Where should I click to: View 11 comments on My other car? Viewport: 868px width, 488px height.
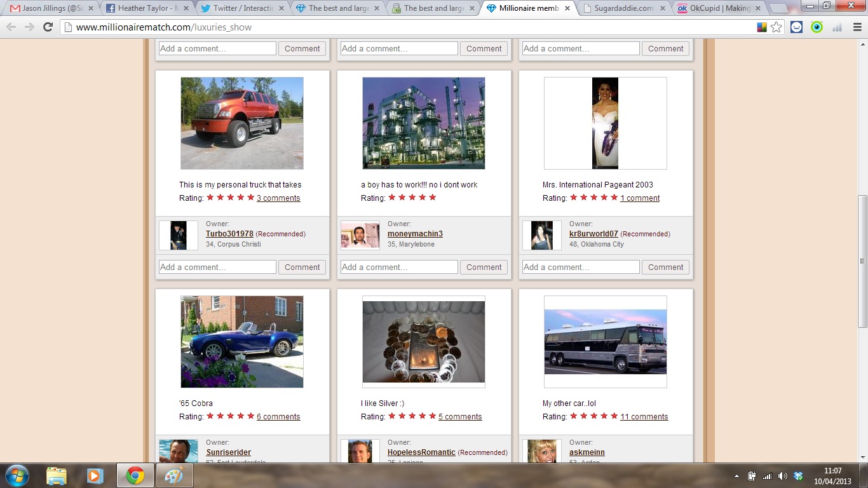(x=644, y=417)
